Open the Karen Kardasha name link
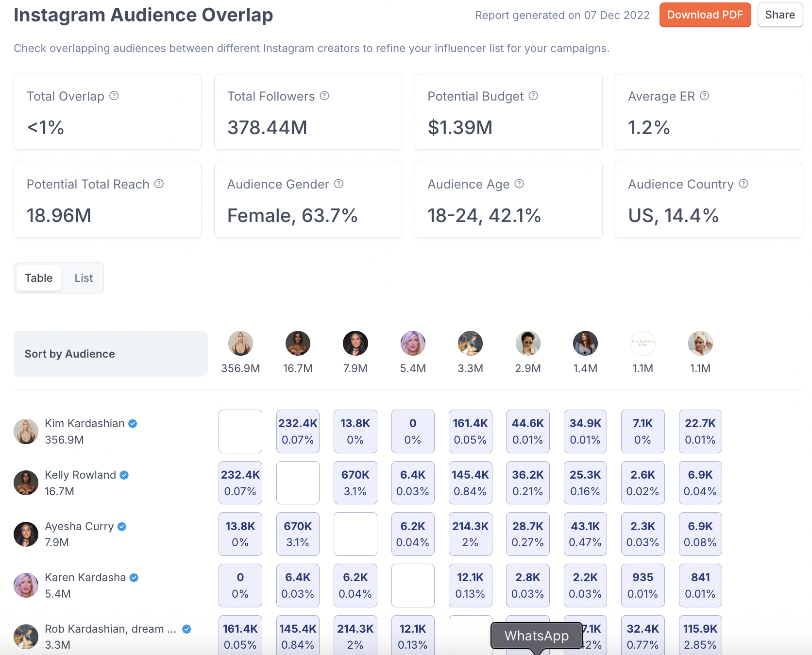Image resolution: width=812 pixels, height=655 pixels. (x=85, y=578)
